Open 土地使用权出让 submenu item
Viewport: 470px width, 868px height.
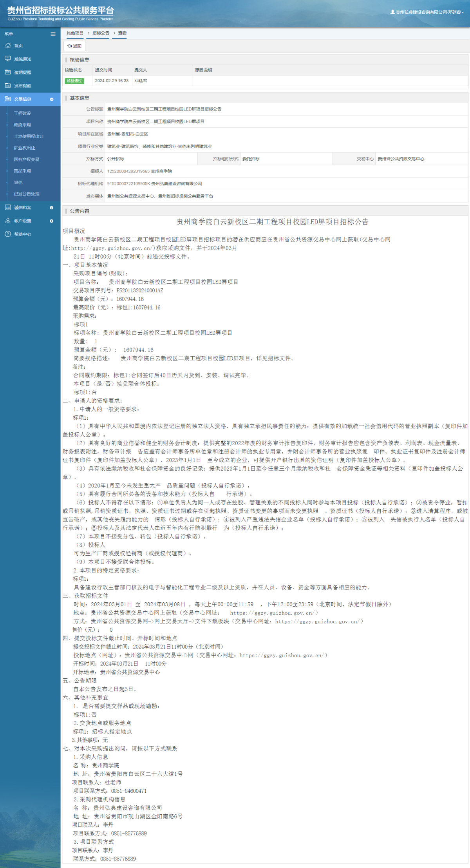29,136
